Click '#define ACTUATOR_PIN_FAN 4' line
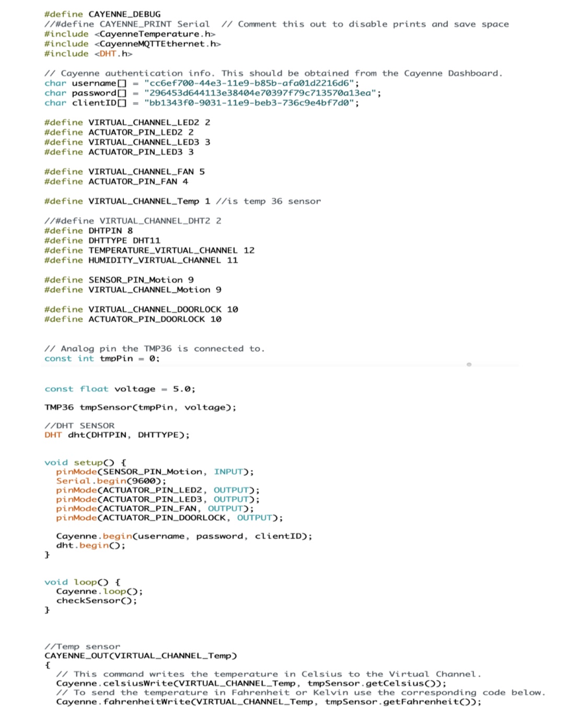This screenshot has height=707, width=588. [117, 181]
